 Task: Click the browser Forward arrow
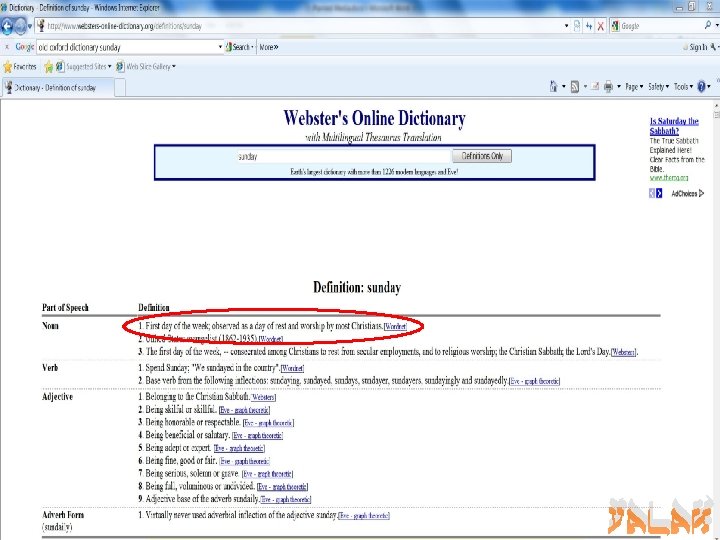(x=20, y=26)
